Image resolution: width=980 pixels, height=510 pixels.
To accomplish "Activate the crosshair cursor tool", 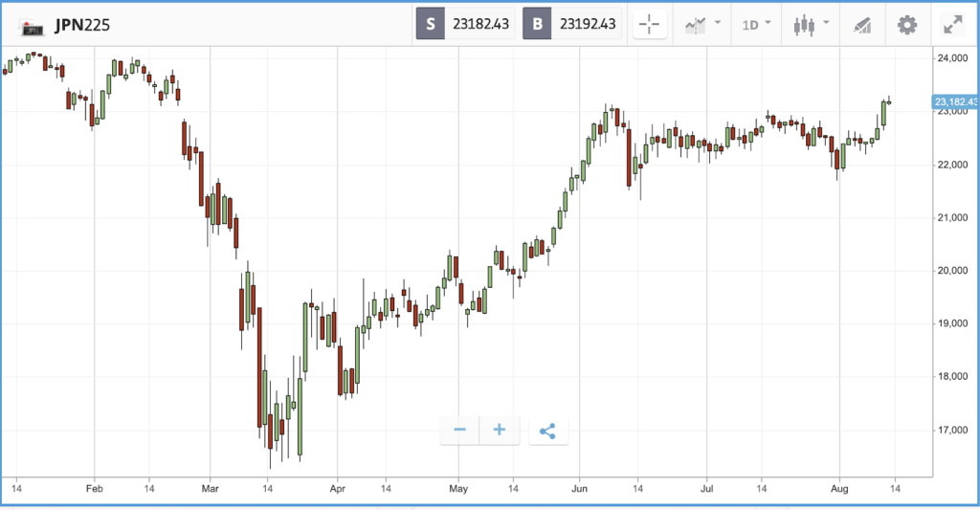I will (x=650, y=25).
